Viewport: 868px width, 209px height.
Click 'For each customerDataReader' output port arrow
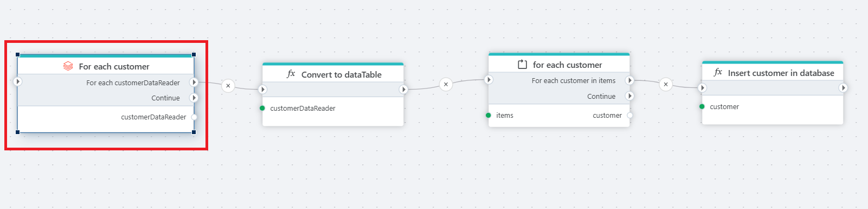click(194, 82)
